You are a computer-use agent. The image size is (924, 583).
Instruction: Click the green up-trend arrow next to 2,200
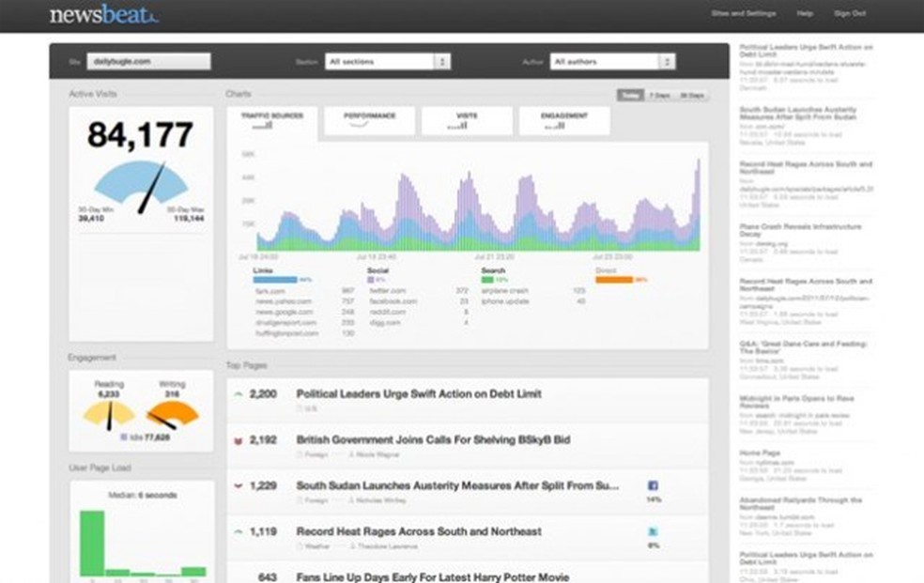pos(239,394)
